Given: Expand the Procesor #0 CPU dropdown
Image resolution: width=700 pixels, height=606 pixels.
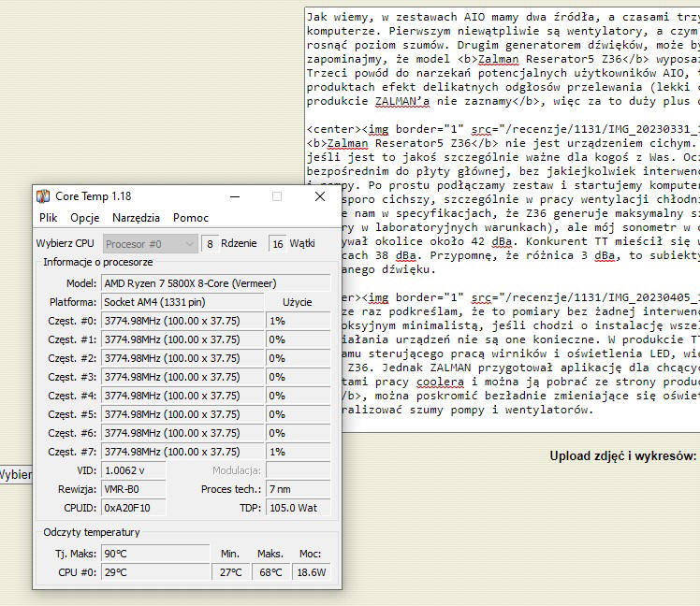Looking at the screenshot, I should [151, 244].
